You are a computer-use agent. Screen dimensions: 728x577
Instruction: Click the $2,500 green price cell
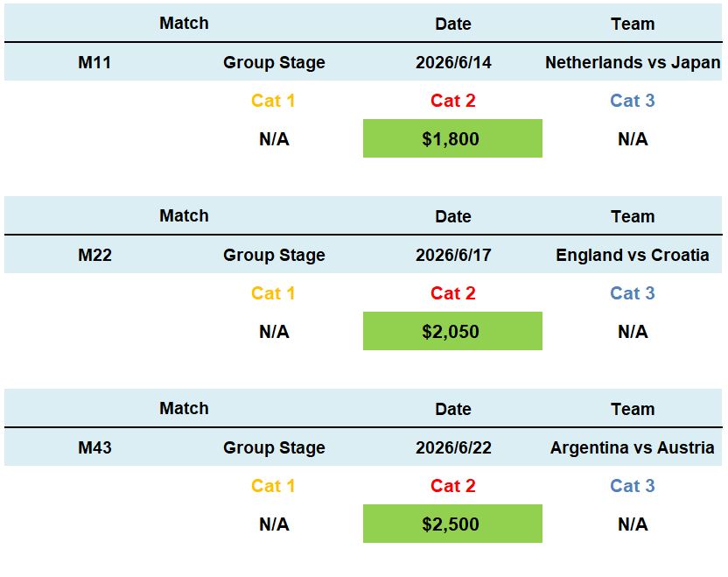pyautogui.click(x=452, y=524)
